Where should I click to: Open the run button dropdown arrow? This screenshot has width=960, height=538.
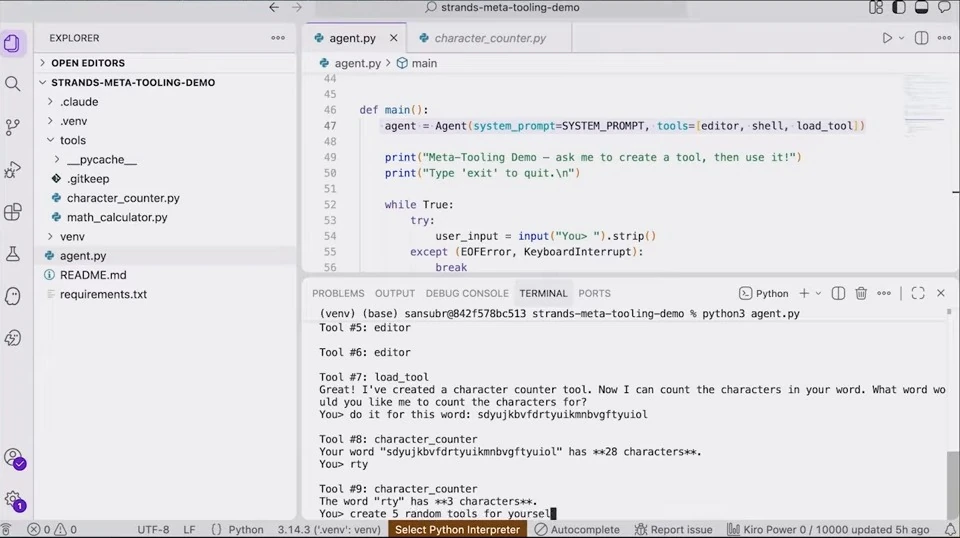901,38
